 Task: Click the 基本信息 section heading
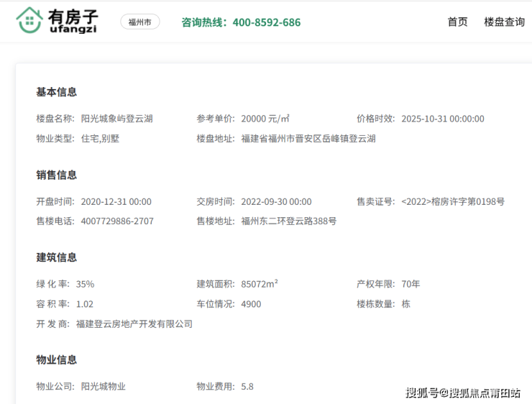56,92
